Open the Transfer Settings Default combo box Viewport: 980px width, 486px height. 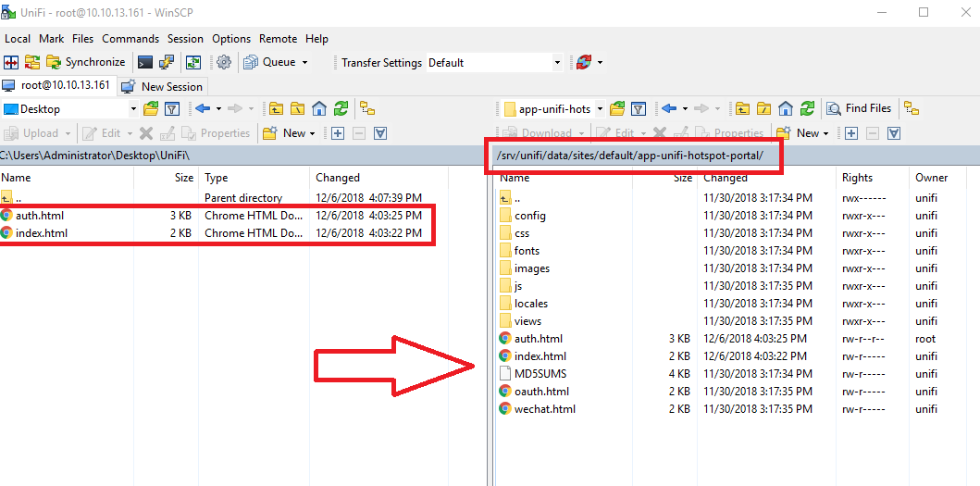(x=494, y=63)
